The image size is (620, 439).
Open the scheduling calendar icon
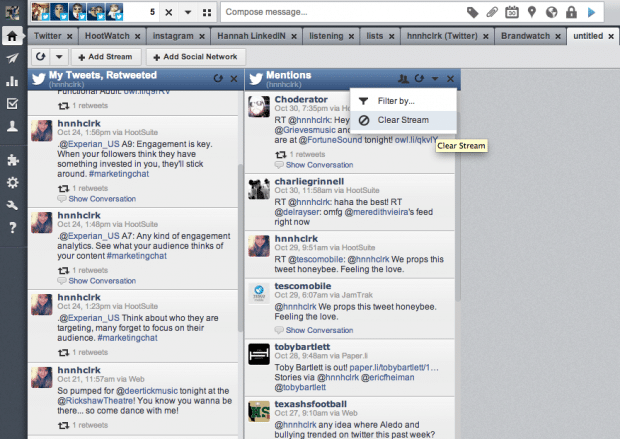[512, 12]
